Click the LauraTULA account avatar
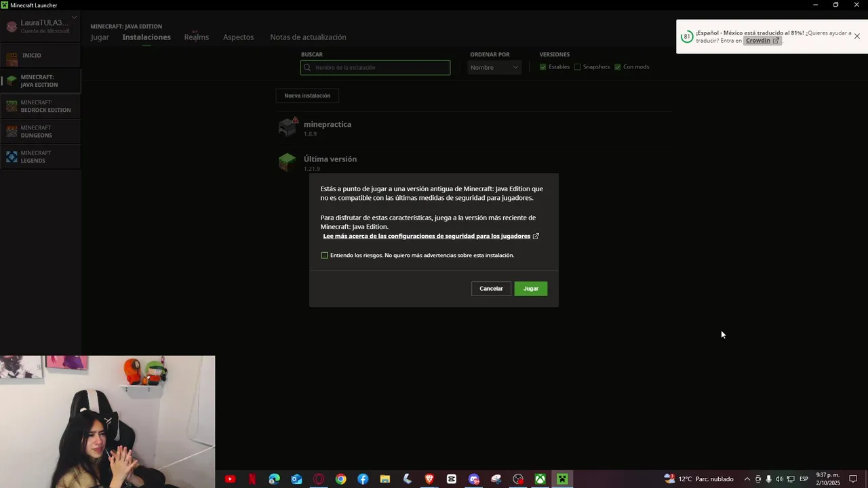 pyautogui.click(x=12, y=26)
